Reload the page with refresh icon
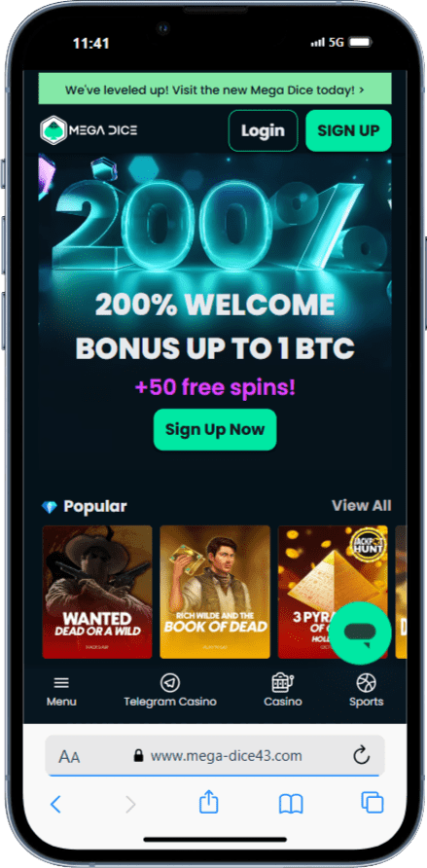Screen dimensions: 427x868 (361, 755)
